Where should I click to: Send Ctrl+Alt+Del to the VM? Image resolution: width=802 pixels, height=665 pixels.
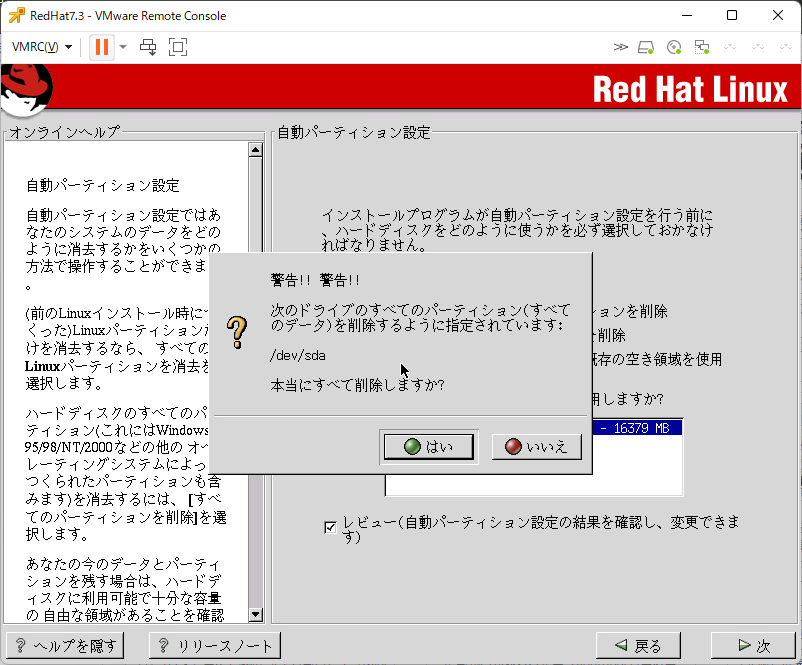point(148,47)
